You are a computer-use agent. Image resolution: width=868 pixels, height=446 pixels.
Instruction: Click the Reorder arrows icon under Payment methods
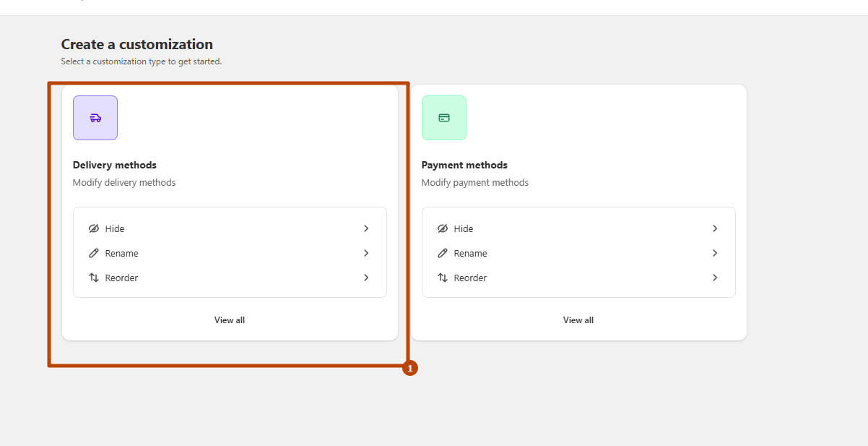pos(443,278)
